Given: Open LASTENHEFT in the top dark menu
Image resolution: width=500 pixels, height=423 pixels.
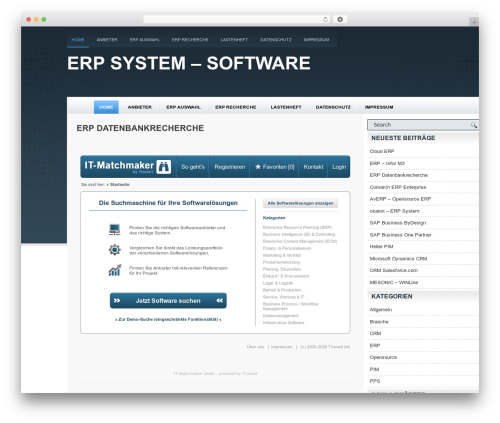Looking at the screenshot, I should click(x=234, y=40).
